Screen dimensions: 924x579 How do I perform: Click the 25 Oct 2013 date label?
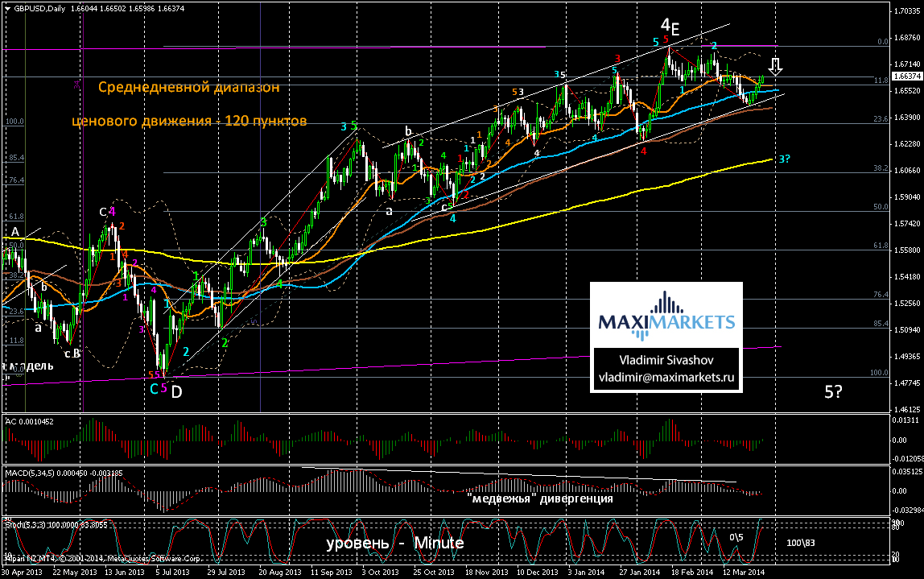click(x=434, y=572)
